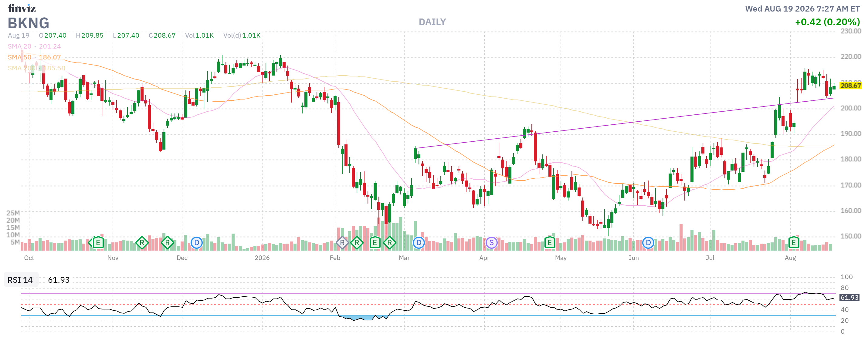Click the SMA 200 legend entry
Viewport: 868px width, 341px height.
36,68
